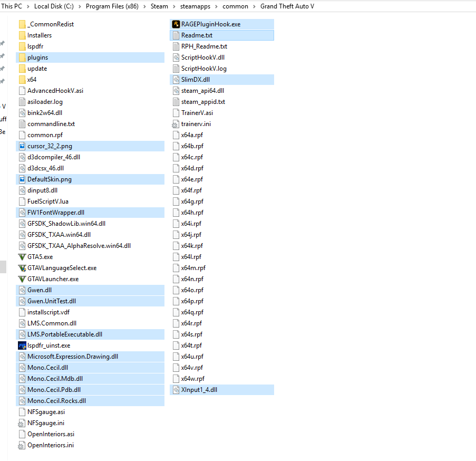Navigate to common breadcrumb

click(x=235, y=6)
